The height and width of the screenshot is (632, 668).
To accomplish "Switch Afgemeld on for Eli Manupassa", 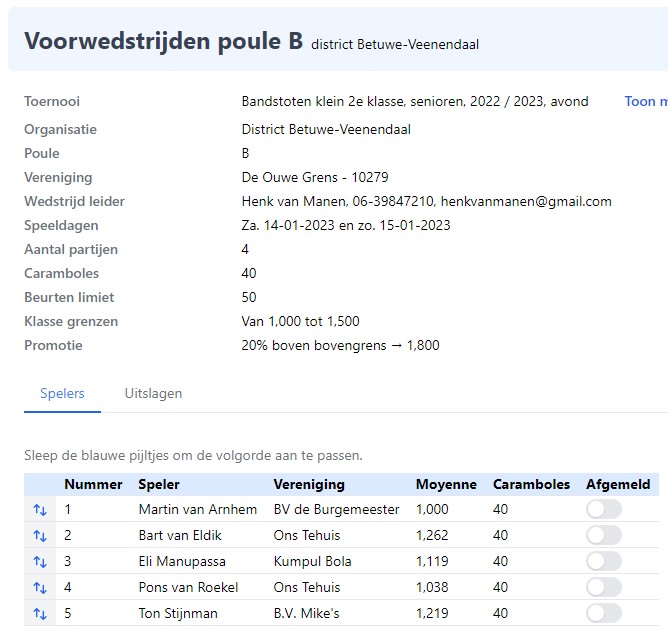I will pos(604,561).
